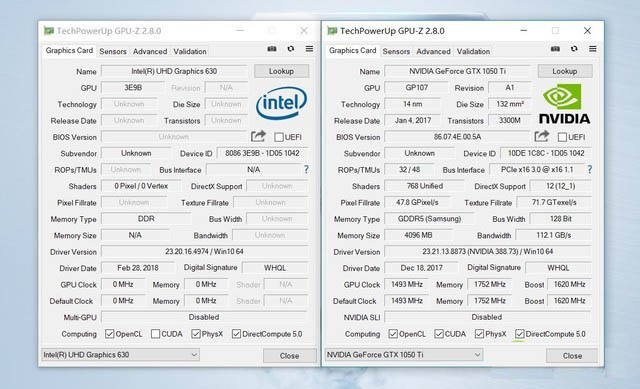Image resolution: width=640 pixels, height=389 pixels.
Task: Toggle OpenCL checkbox in NVIDIA window
Action: click(x=393, y=334)
